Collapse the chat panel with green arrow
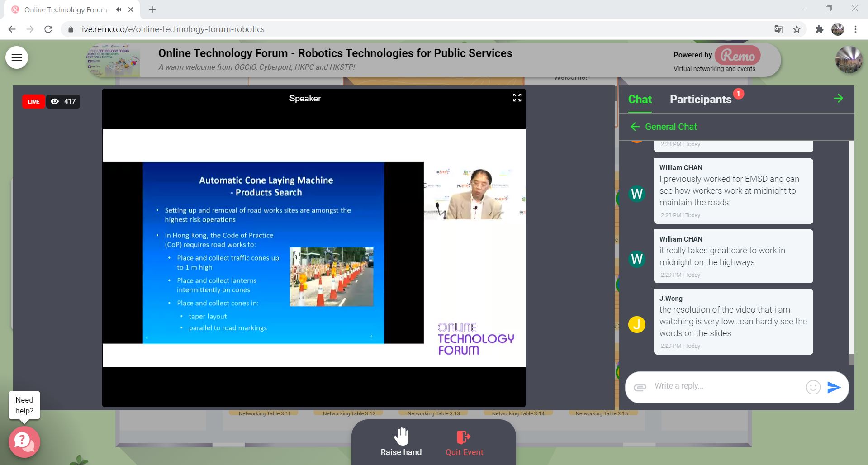868x465 pixels. 838,98
